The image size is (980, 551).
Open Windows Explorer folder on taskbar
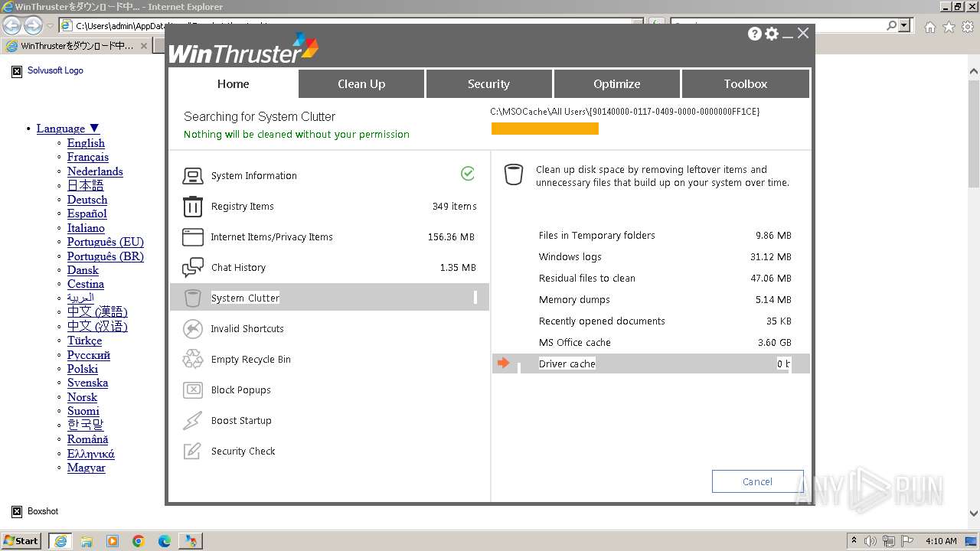click(87, 541)
